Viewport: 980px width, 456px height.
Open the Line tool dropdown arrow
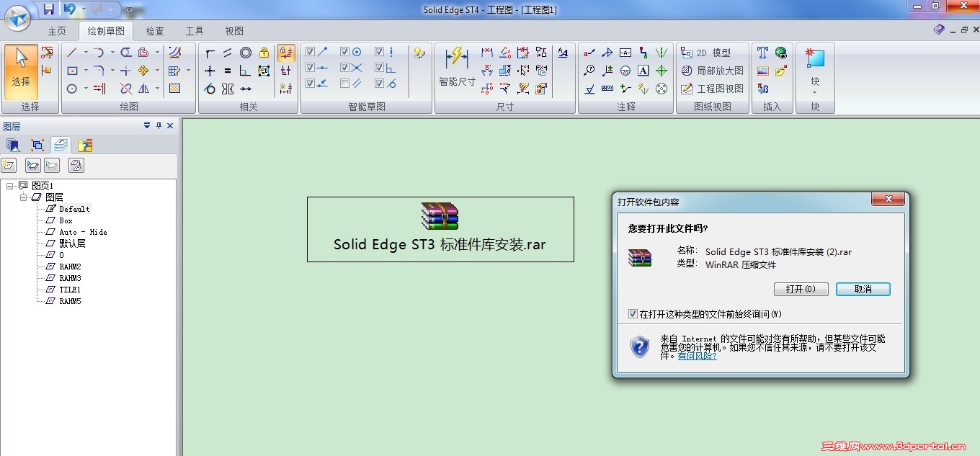86,53
